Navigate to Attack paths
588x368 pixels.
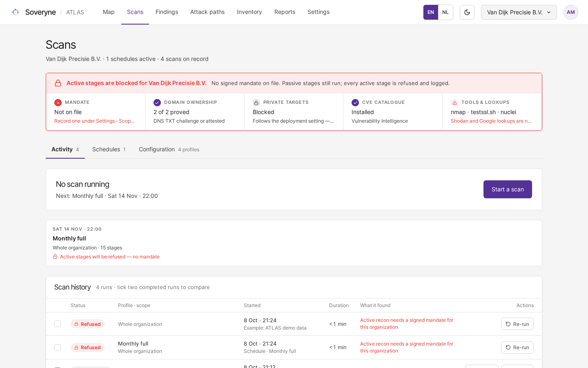tap(207, 12)
